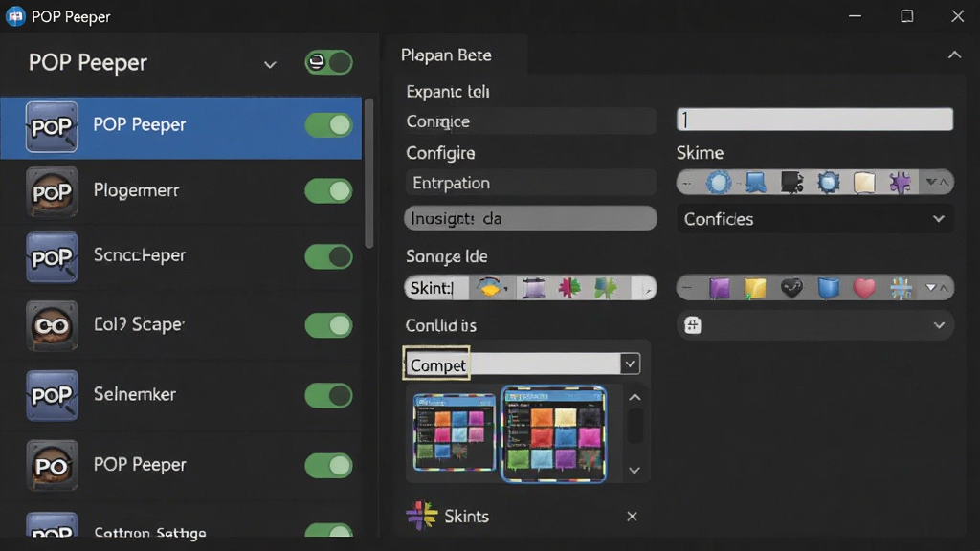The image size is (980, 551).
Task: Click the Conrqice field
Action: (530, 121)
